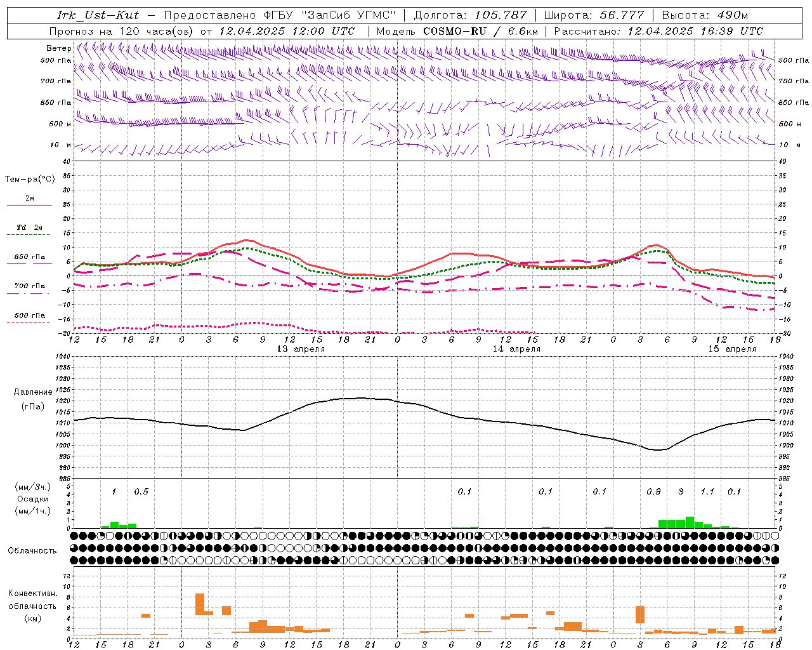812x650 pixels.
Task: Click the 700 гПа temperature legend entry
Action: click(29, 286)
